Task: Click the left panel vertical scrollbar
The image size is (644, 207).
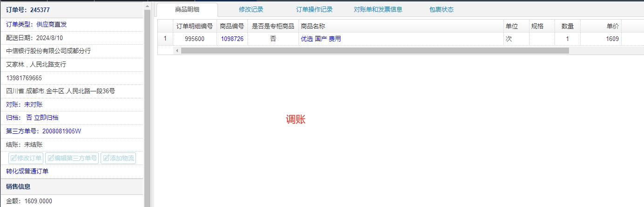Action: [x=147, y=107]
